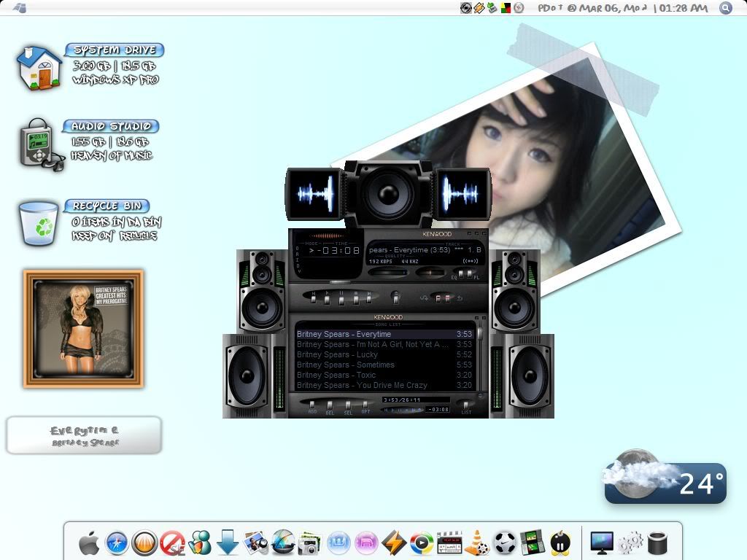Open the SEL selection menu in playlist
Image resolution: width=747 pixels, height=560 pixels.
348,406
